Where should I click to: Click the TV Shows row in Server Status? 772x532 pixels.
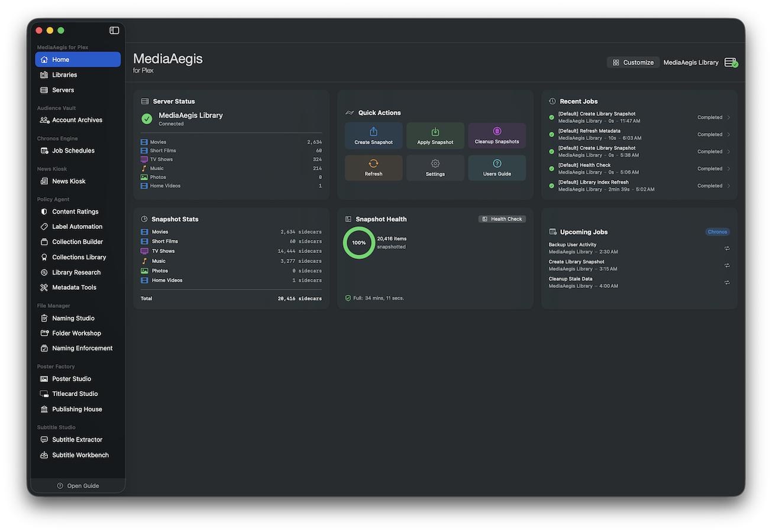231,160
